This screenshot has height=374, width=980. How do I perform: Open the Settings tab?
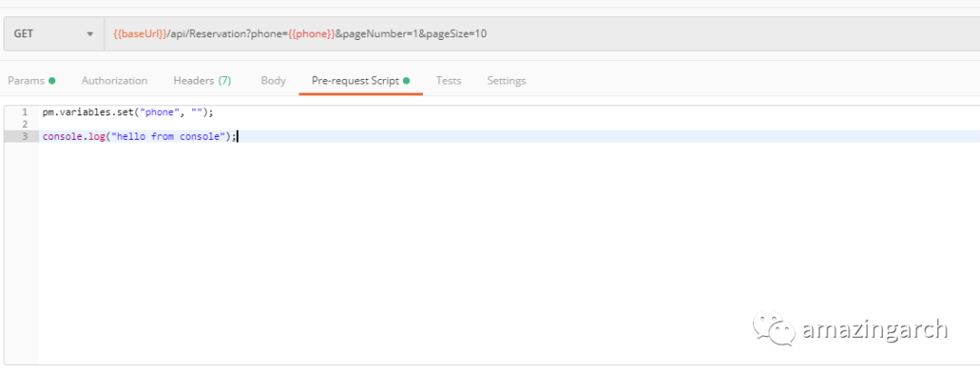pos(506,81)
